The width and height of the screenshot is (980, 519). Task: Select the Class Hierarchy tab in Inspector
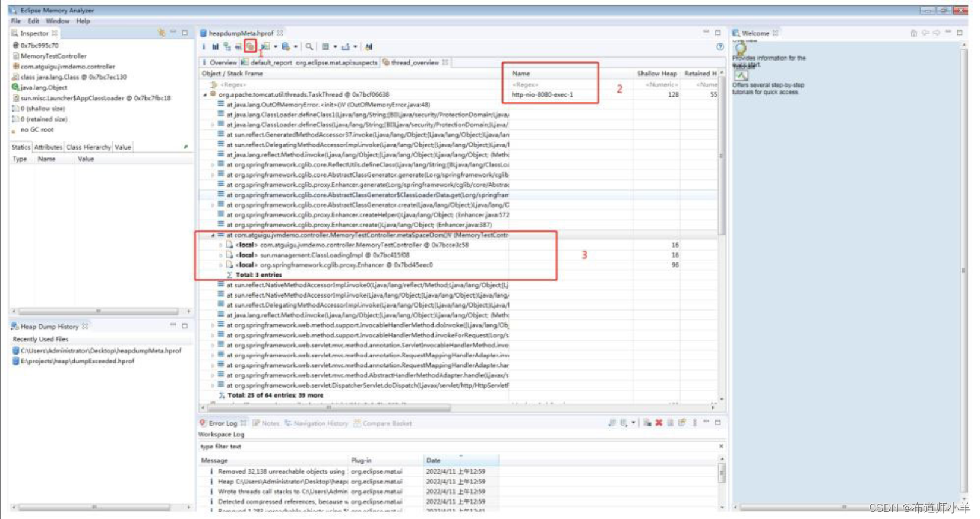pyautogui.click(x=88, y=147)
